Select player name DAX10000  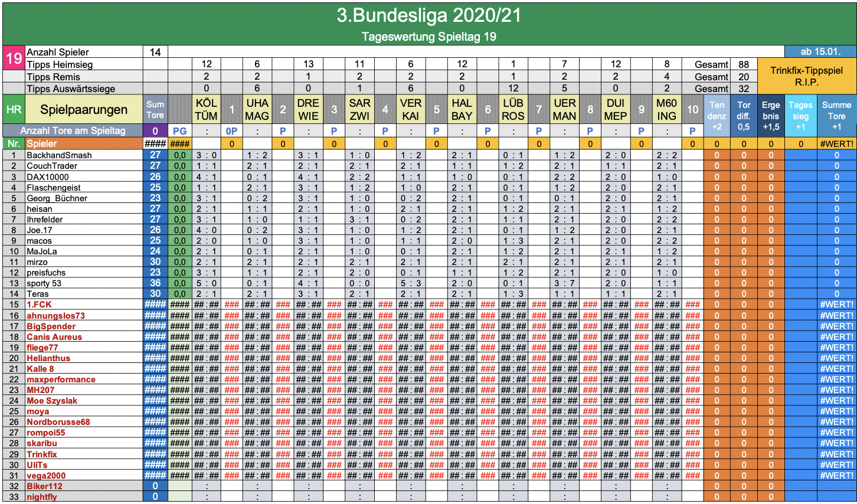[48, 176]
